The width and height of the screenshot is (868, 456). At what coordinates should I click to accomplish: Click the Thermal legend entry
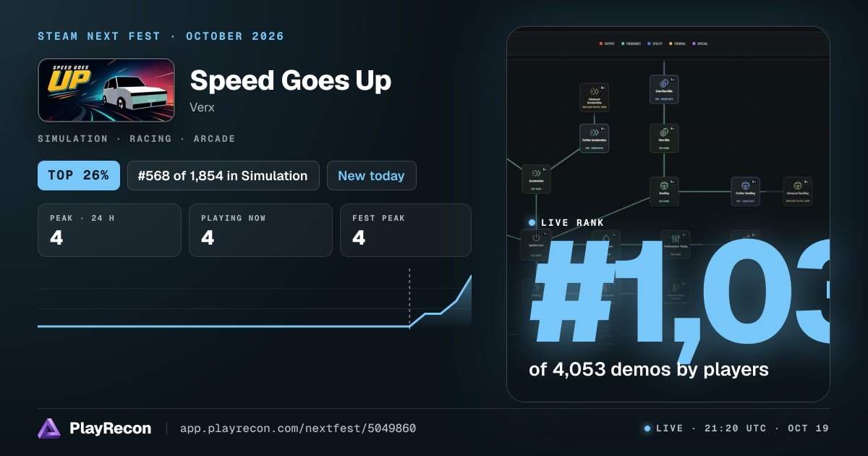point(678,43)
